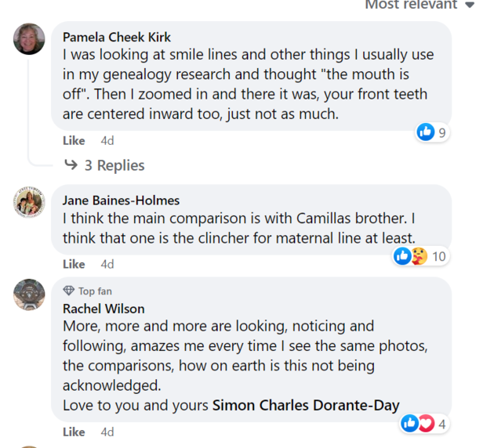The width and height of the screenshot is (483, 448).
Task: Click Rachel Wilson's profile picture
Action: 29,294
